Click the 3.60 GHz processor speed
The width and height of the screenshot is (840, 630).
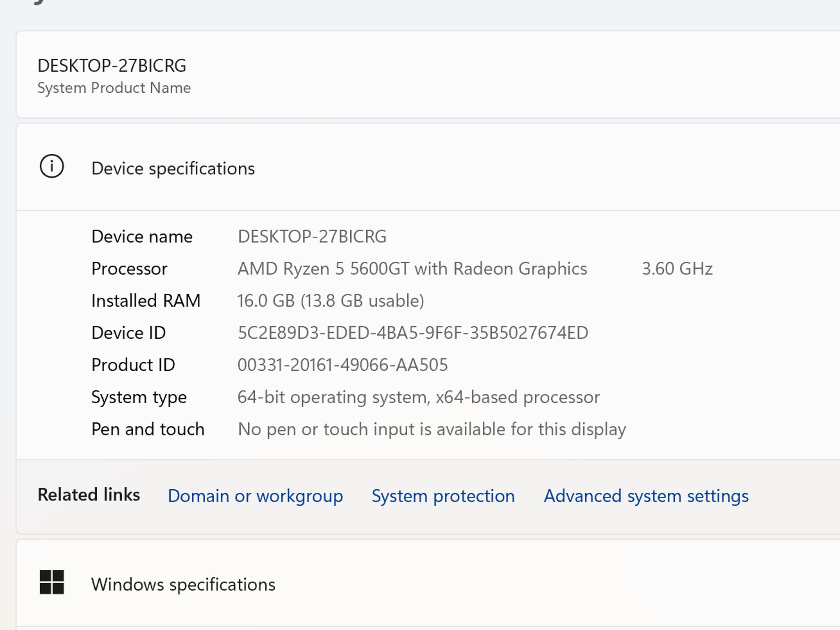(x=677, y=269)
